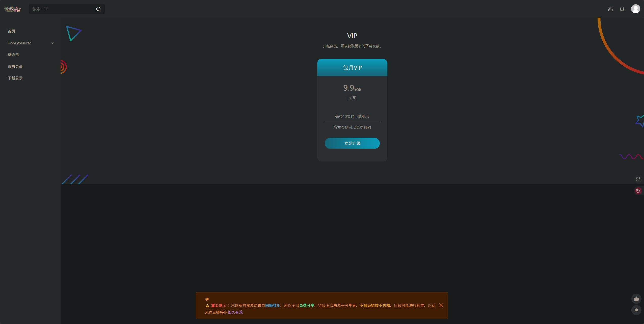Click the VIP crown floating button
Screen dimensions: 644x324
point(636,299)
